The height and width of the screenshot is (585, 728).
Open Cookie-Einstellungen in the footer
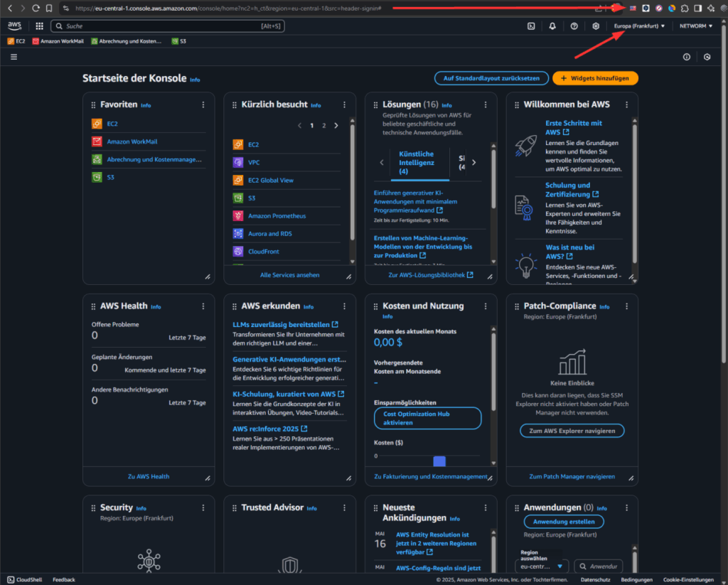(x=688, y=580)
